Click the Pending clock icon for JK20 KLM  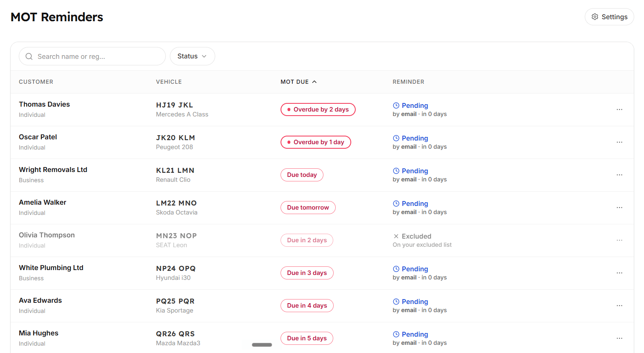click(396, 138)
